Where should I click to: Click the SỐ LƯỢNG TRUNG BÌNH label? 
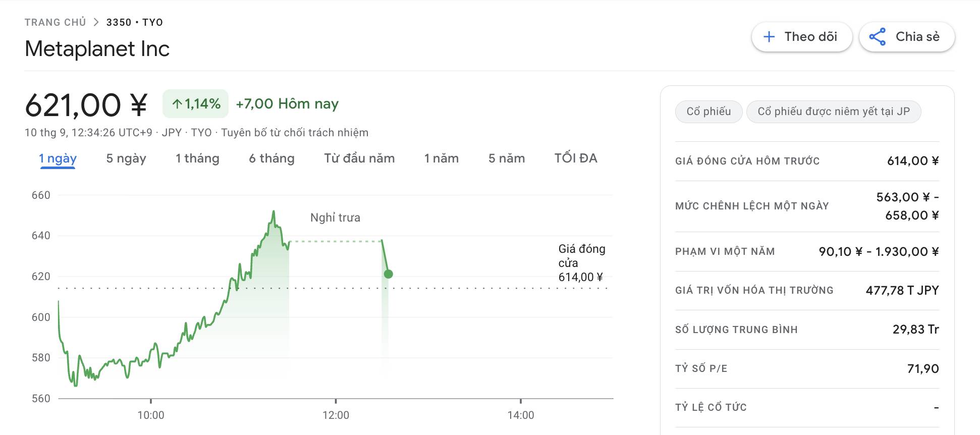coord(736,330)
